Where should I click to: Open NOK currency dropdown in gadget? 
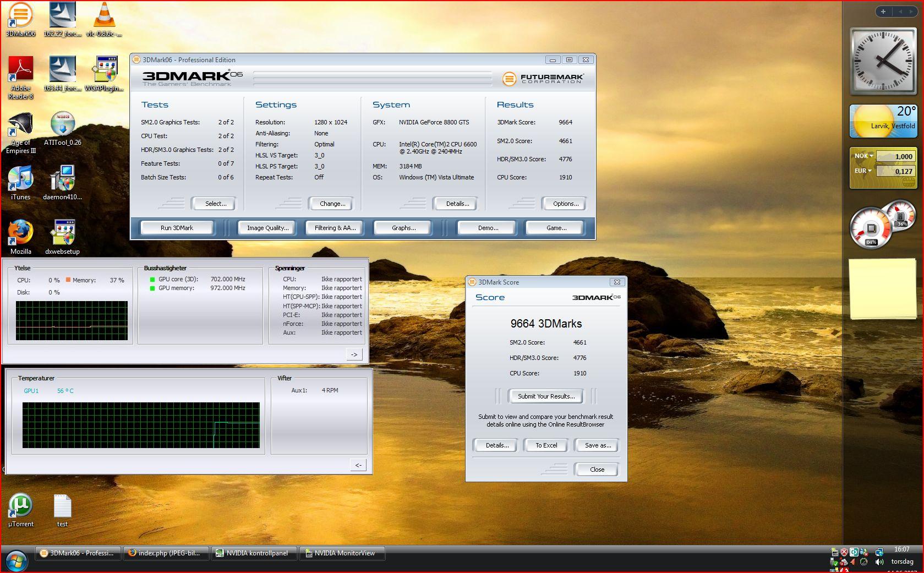pyautogui.click(x=863, y=156)
